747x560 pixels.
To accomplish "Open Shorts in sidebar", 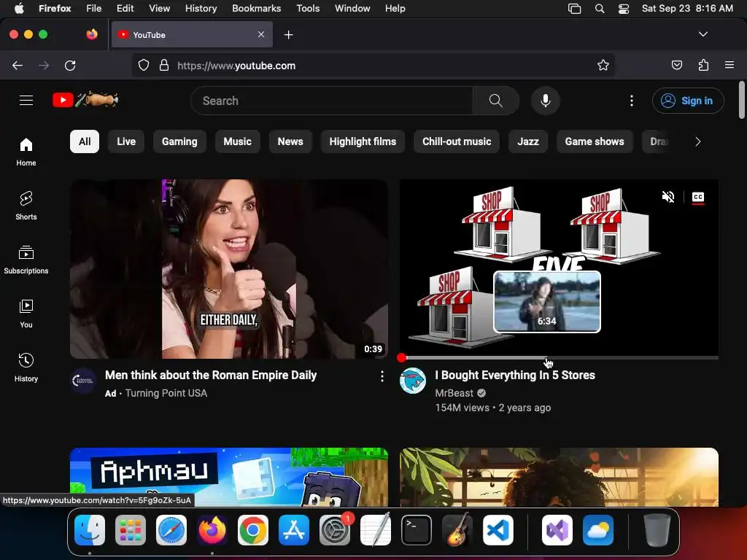I will [26, 206].
